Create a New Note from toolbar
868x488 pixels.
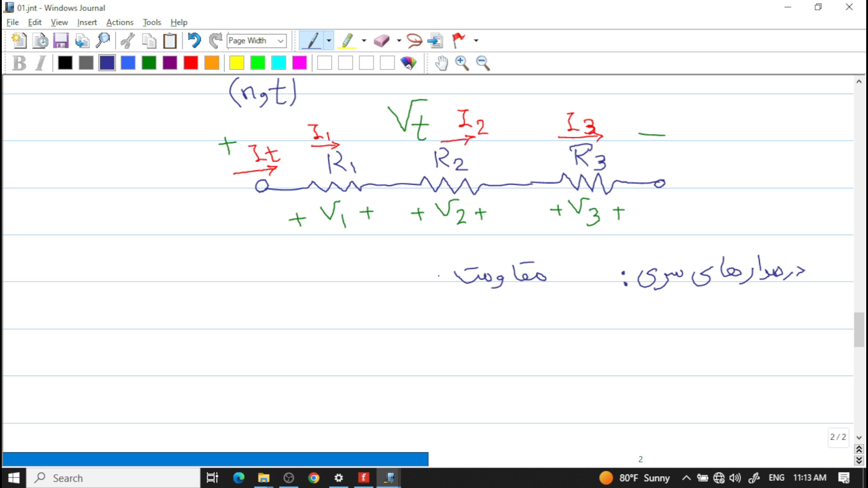click(19, 41)
